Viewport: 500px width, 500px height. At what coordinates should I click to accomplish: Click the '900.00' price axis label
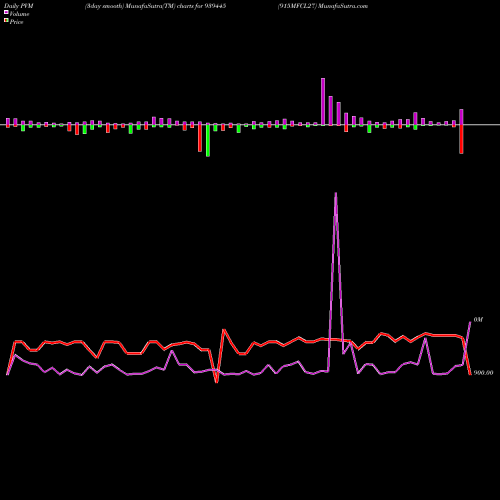click(483, 373)
